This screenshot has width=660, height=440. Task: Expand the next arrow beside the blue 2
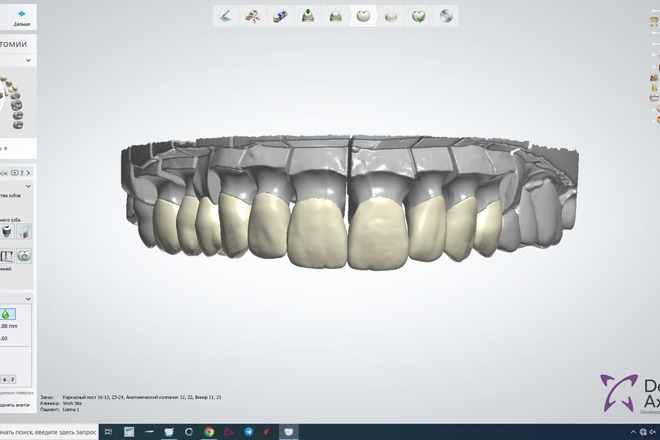coord(28,173)
